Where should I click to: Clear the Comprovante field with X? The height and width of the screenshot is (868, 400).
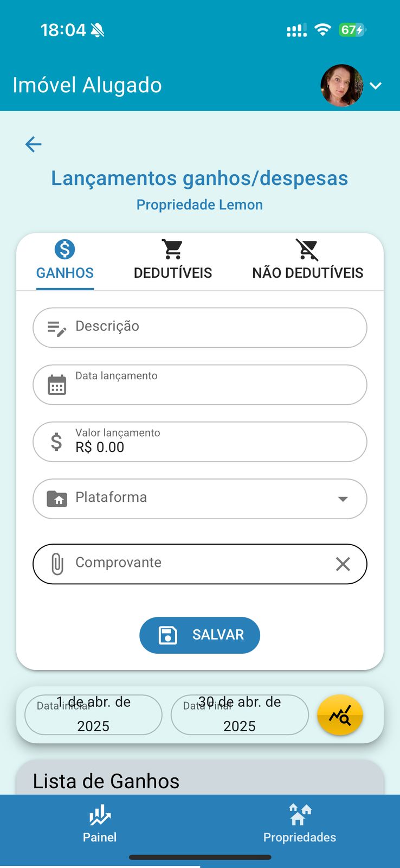pyautogui.click(x=343, y=564)
